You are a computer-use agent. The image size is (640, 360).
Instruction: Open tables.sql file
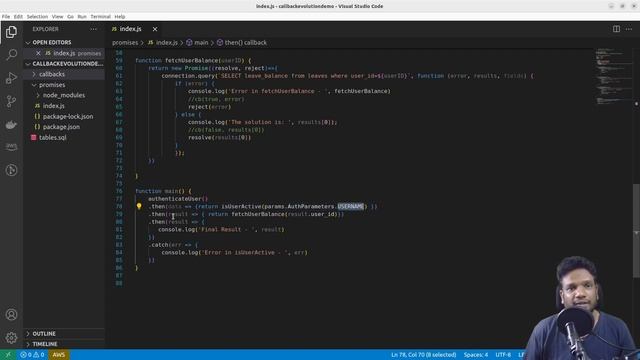pos(64,138)
